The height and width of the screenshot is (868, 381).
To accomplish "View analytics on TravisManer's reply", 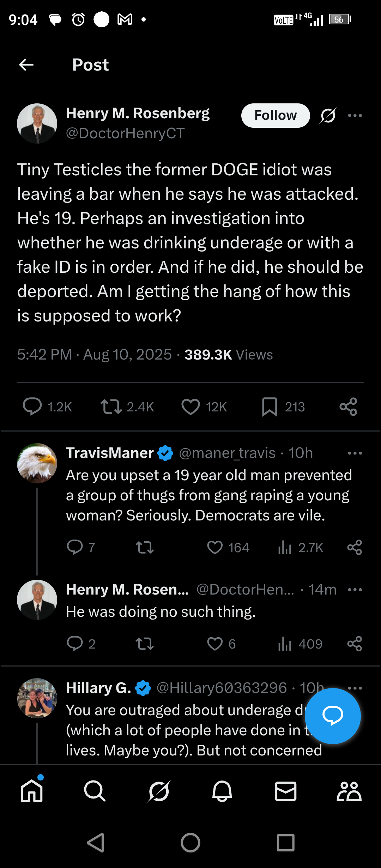I will pyautogui.click(x=285, y=547).
